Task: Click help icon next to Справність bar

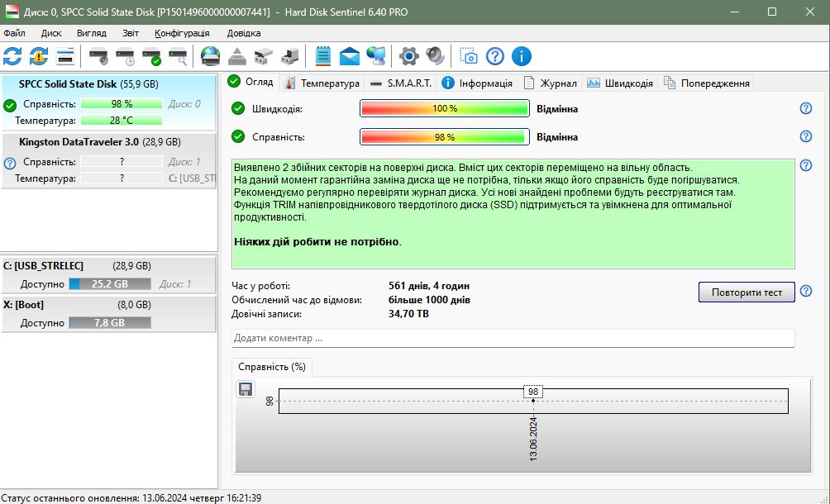Action: (806, 136)
